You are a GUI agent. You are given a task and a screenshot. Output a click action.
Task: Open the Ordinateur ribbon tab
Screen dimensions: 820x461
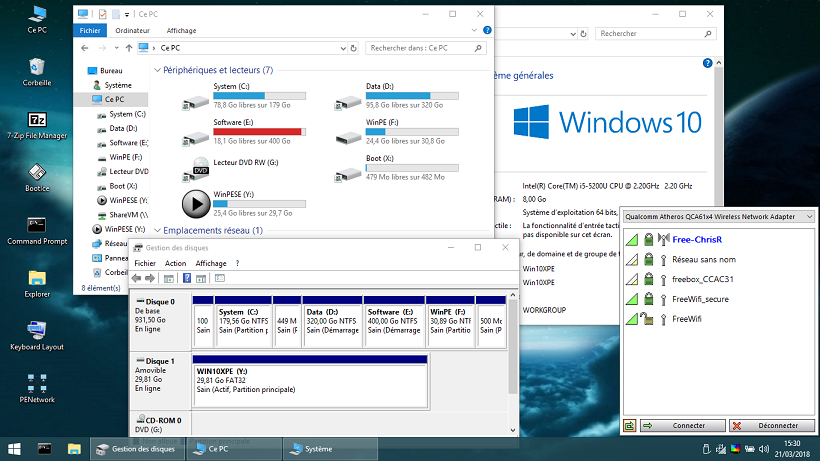[132, 31]
